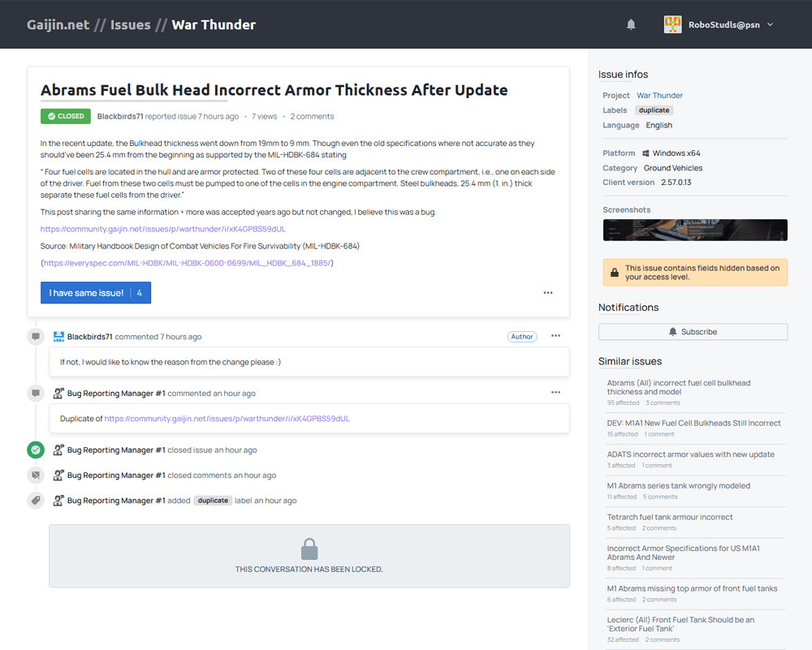Open War Thunder project link in Issue infos
812x650 pixels.
click(659, 95)
